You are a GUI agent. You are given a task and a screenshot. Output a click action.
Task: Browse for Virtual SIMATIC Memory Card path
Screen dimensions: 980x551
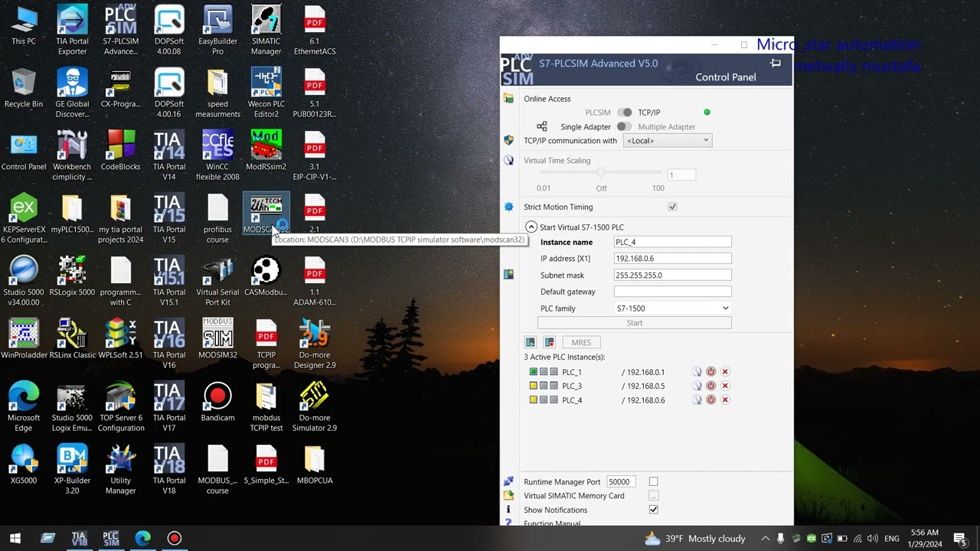click(x=653, y=496)
